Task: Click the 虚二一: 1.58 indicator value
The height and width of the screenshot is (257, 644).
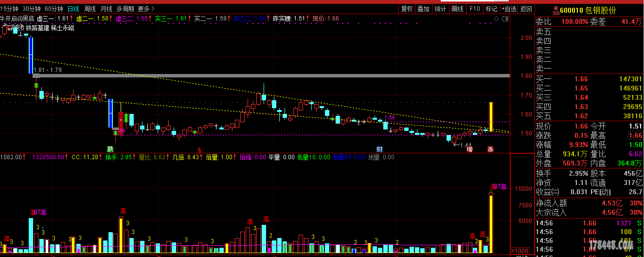Action: 92,18
